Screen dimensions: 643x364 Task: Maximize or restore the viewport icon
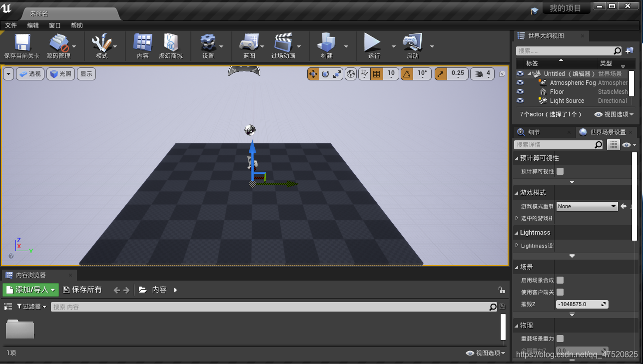pos(502,74)
